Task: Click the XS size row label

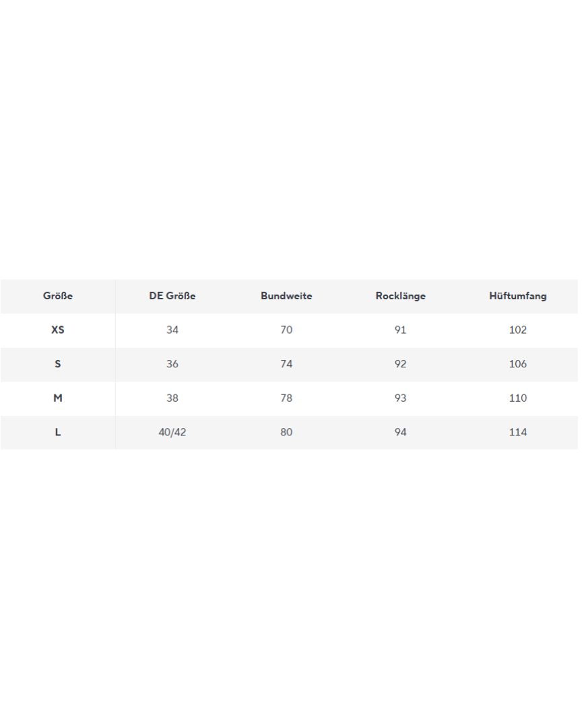Action: coord(58,330)
